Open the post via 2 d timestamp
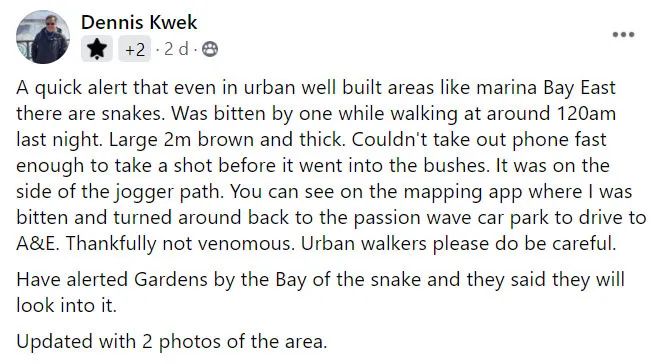666x364 pixels. pyautogui.click(x=176, y=49)
